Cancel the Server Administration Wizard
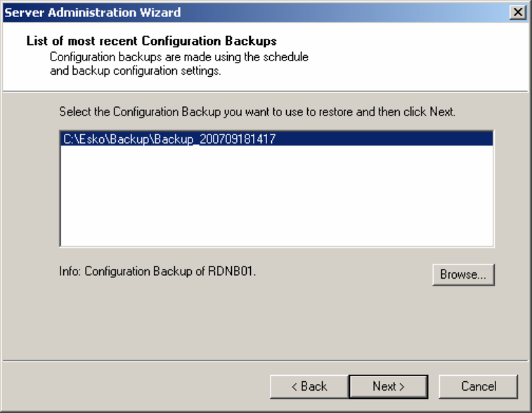 pyautogui.click(x=478, y=386)
